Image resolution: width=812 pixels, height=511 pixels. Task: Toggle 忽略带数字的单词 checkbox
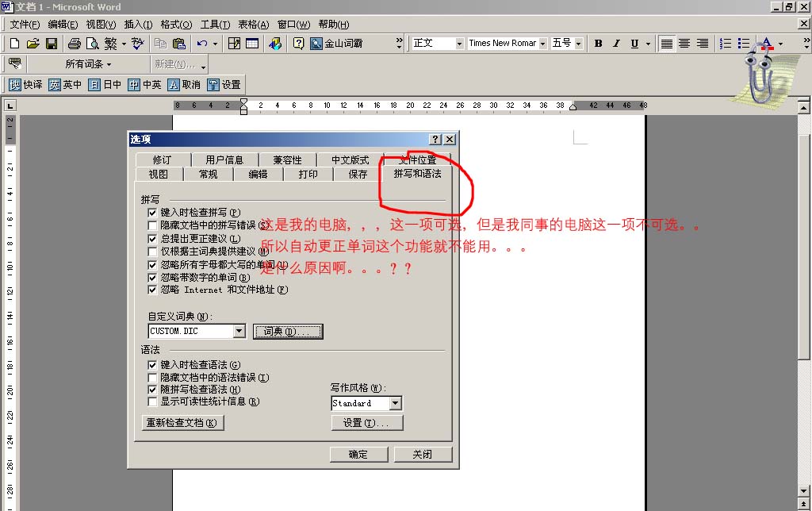pos(152,278)
